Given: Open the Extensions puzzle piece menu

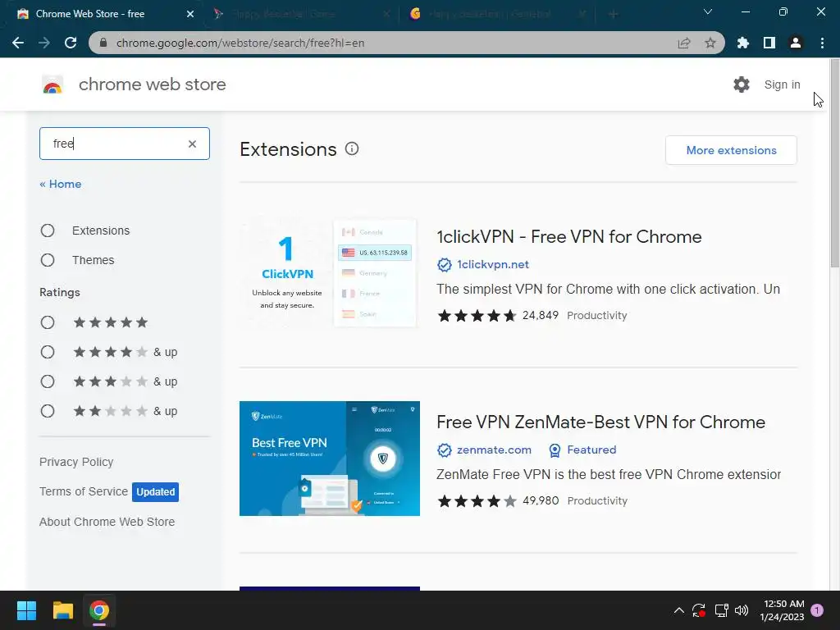Looking at the screenshot, I should pyautogui.click(x=743, y=43).
